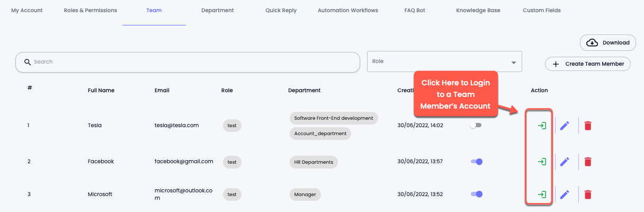Log in to Facebook's team account
644x212 pixels.
[x=542, y=162]
